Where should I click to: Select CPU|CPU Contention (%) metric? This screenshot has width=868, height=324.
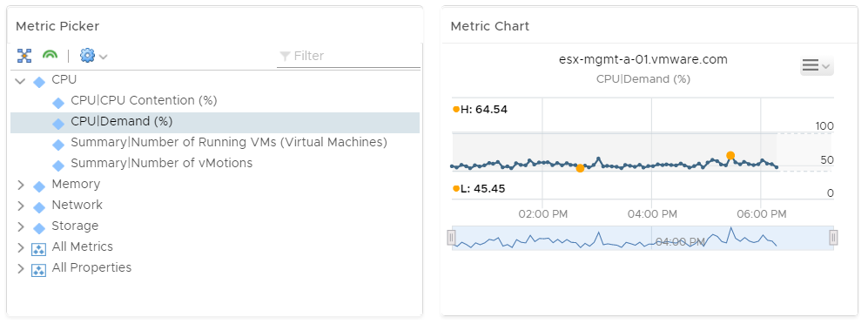coord(144,101)
